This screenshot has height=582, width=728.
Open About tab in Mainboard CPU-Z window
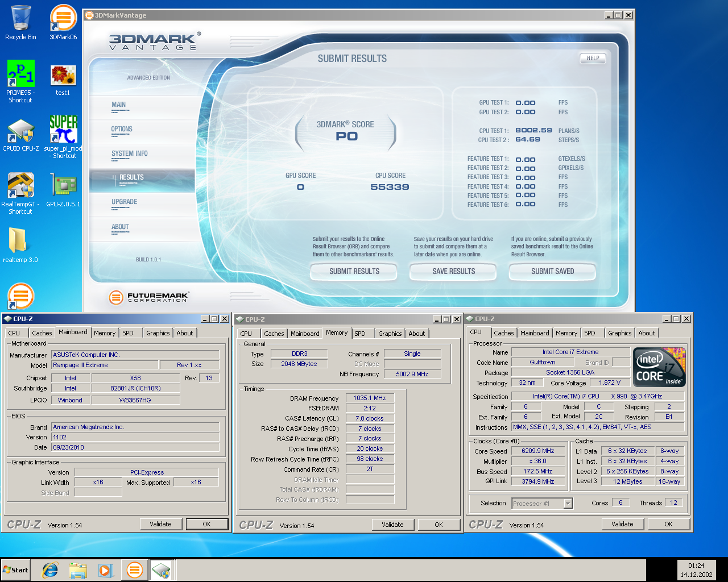(x=184, y=333)
